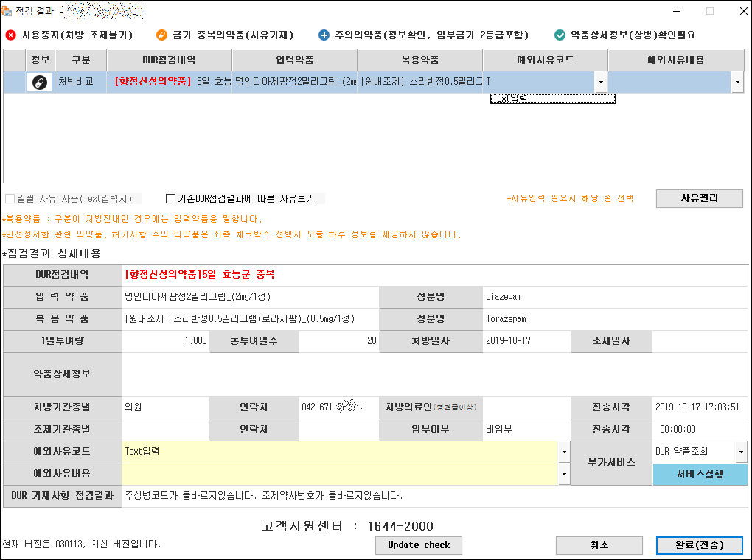The height and width of the screenshot is (560, 752).
Task: Expand the yellow 예외사유코드 dropdown arrow in details
Action: click(x=564, y=451)
